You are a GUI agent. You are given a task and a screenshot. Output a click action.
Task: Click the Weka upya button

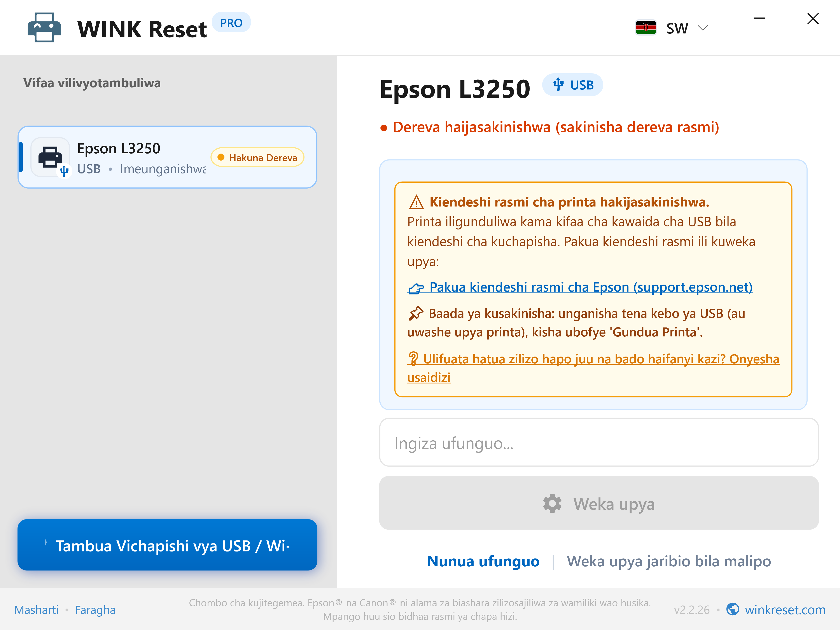coord(599,503)
